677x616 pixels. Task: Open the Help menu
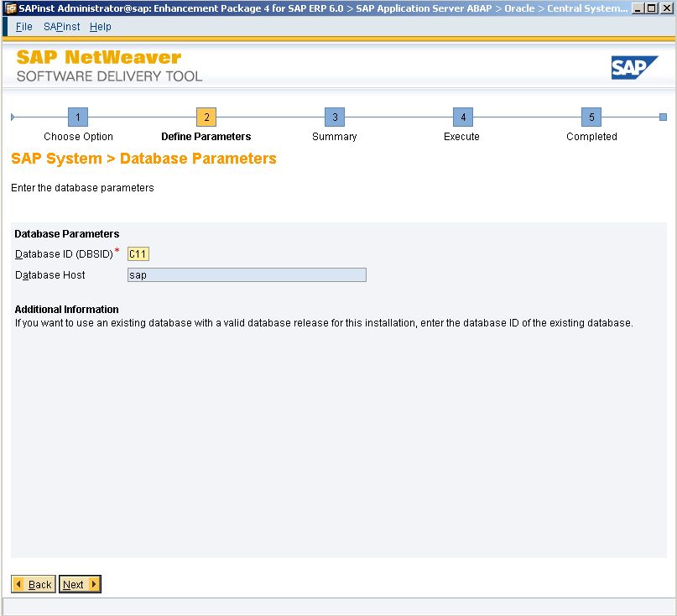[x=100, y=27]
